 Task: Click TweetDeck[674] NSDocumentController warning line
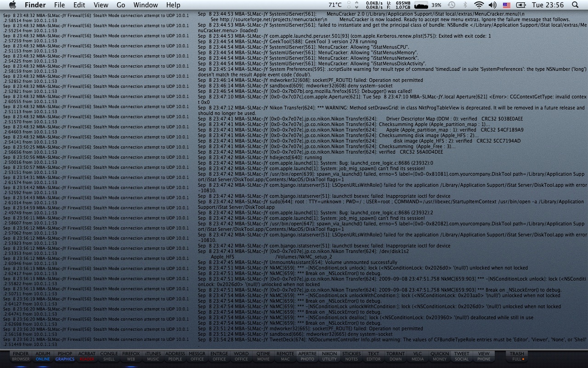point(392,339)
